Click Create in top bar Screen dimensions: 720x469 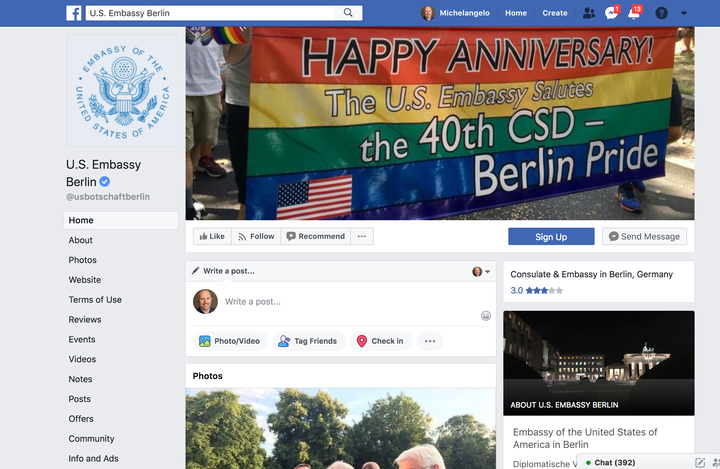tap(555, 13)
